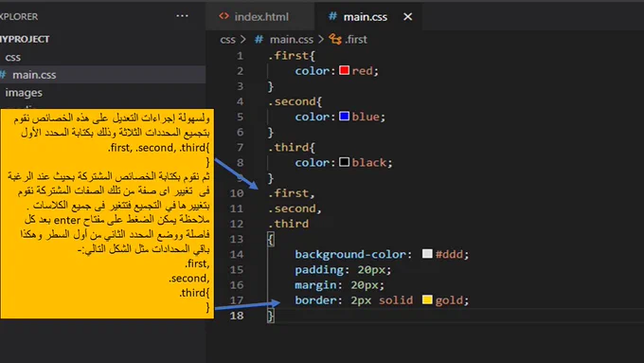Switch to the index.html tab
Image resolution: width=644 pixels, height=363 pixels.
pyautogui.click(x=261, y=17)
